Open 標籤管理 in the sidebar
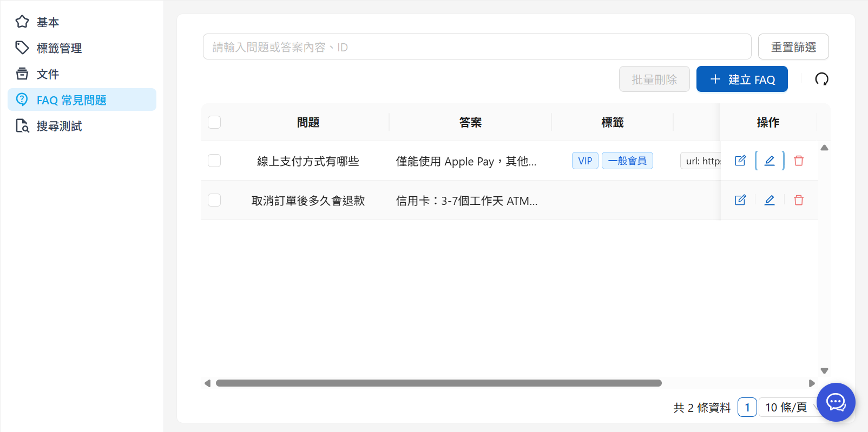Viewport: 868px width, 432px height. [59, 48]
